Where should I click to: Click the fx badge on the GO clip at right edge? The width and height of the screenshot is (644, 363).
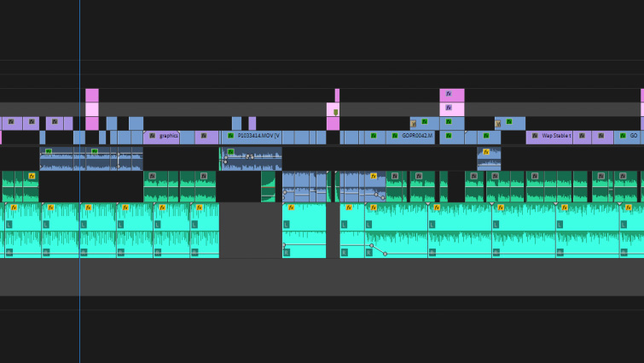click(x=623, y=136)
